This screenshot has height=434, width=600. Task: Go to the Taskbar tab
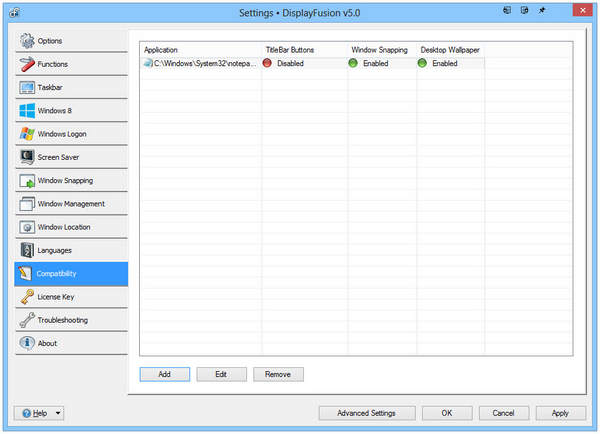click(x=71, y=87)
